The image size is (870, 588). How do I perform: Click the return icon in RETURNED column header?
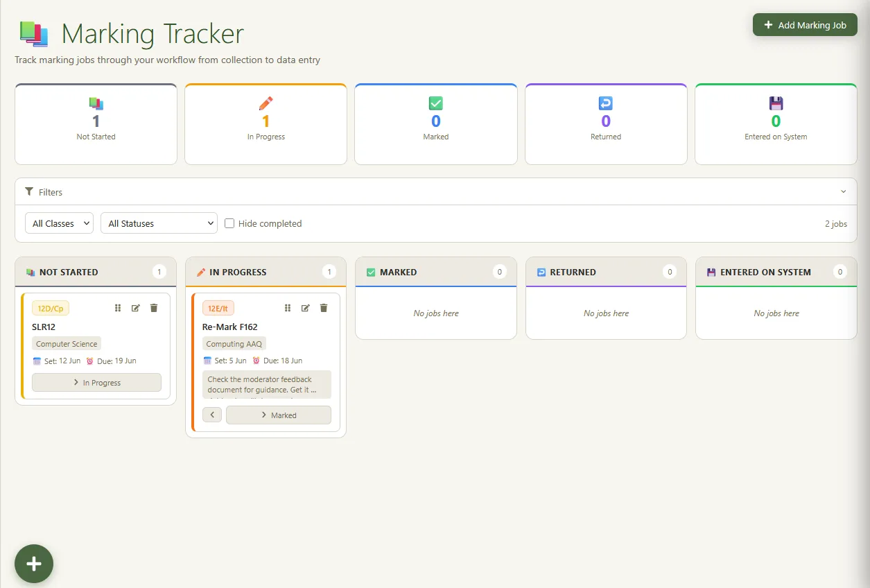coord(541,273)
